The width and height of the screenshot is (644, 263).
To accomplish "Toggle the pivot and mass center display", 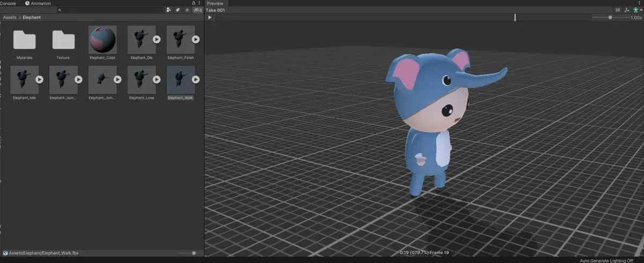I will (626, 10).
